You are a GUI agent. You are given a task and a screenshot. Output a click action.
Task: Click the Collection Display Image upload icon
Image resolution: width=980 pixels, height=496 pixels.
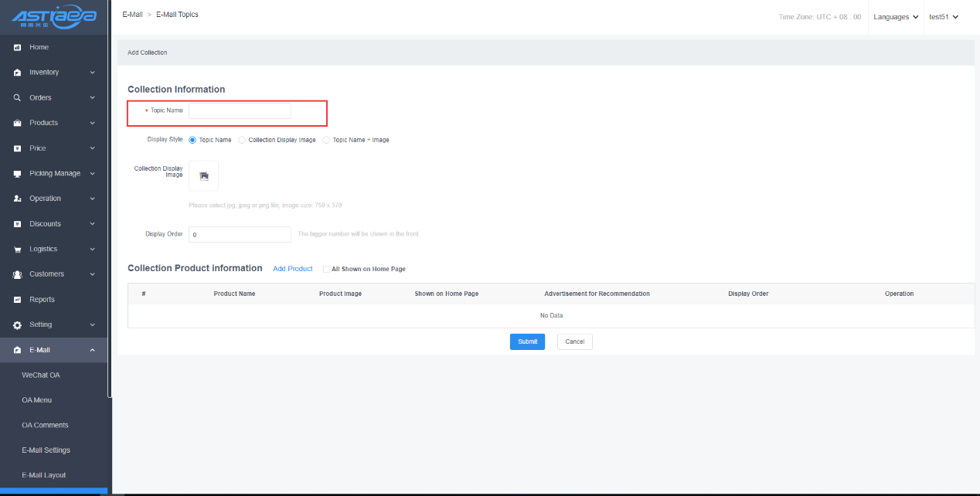pos(204,176)
